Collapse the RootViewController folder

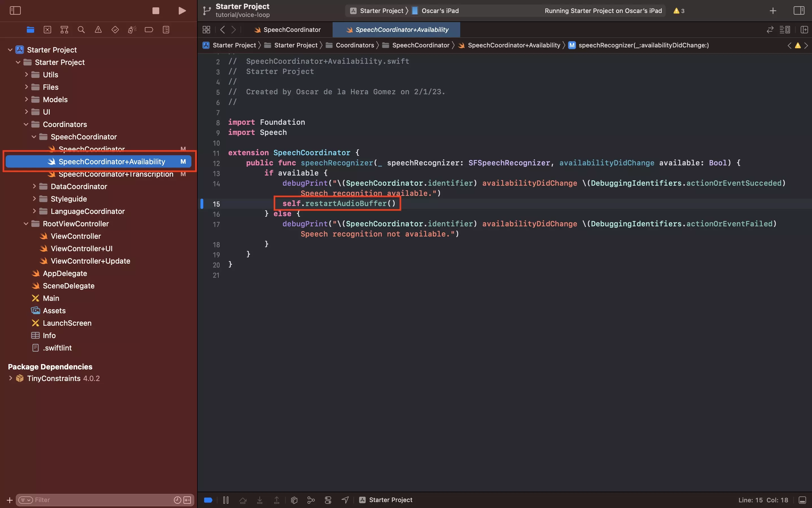click(x=26, y=224)
